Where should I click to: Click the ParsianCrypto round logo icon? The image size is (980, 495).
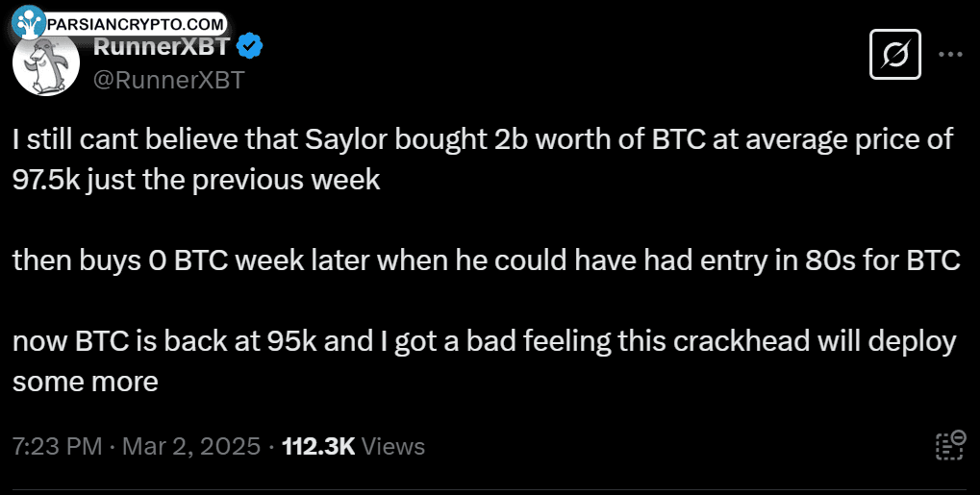[29, 22]
